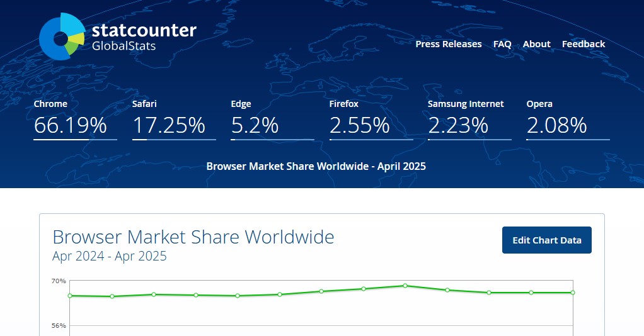Open the Press Releases page

448,44
